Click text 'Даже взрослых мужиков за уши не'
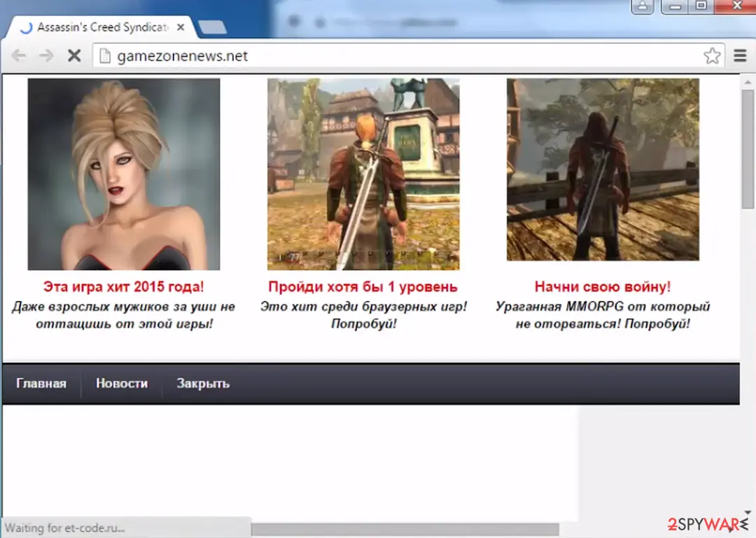756x538 pixels. pyautogui.click(x=123, y=306)
